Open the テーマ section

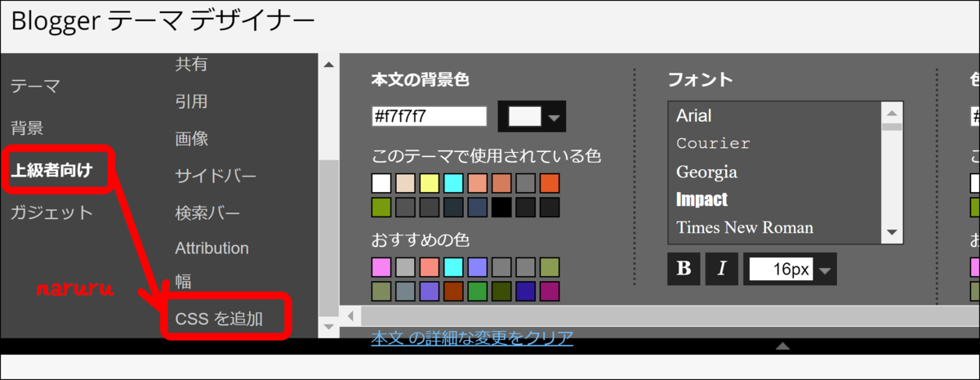coord(35,86)
